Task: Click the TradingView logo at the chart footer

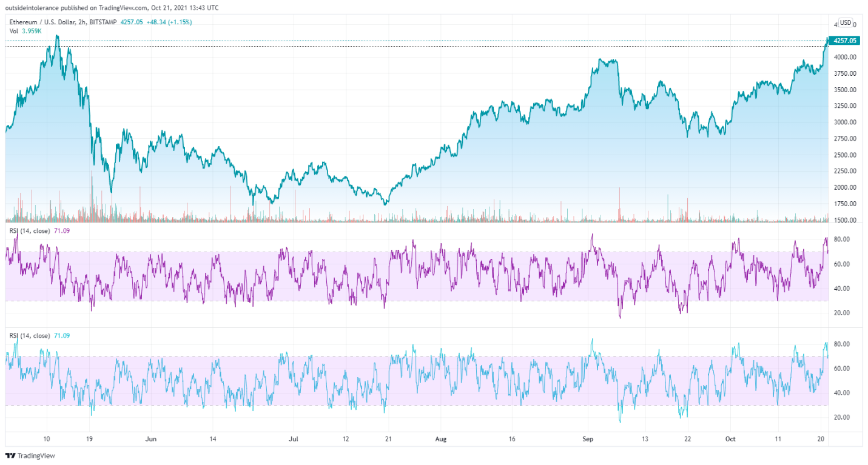Action: [29, 456]
